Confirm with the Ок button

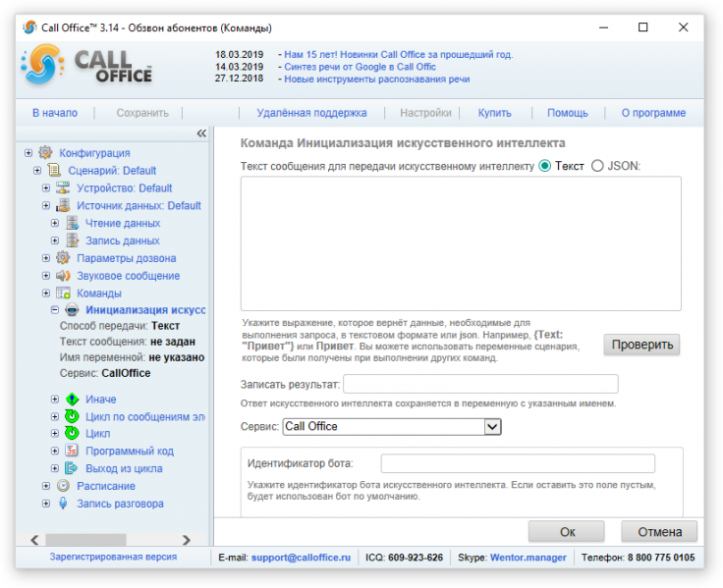567,532
